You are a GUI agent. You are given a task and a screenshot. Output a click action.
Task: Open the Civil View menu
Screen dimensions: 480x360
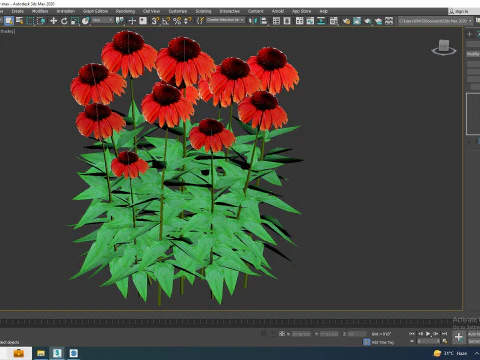(x=151, y=11)
